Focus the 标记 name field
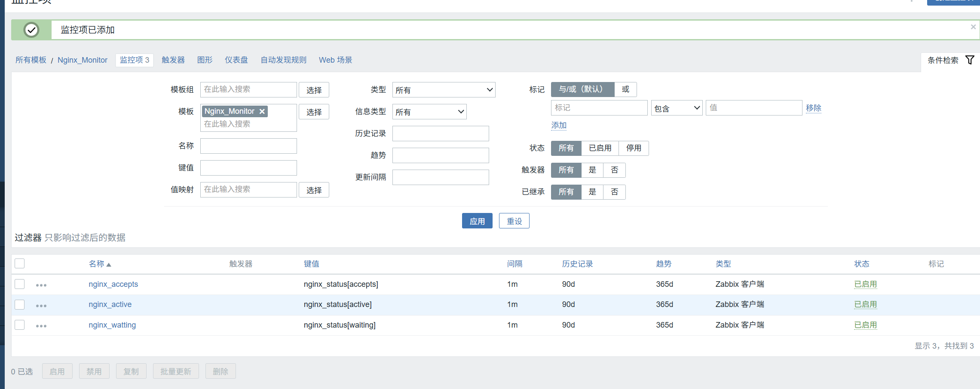Viewport: 980px width, 389px height. [x=599, y=108]
